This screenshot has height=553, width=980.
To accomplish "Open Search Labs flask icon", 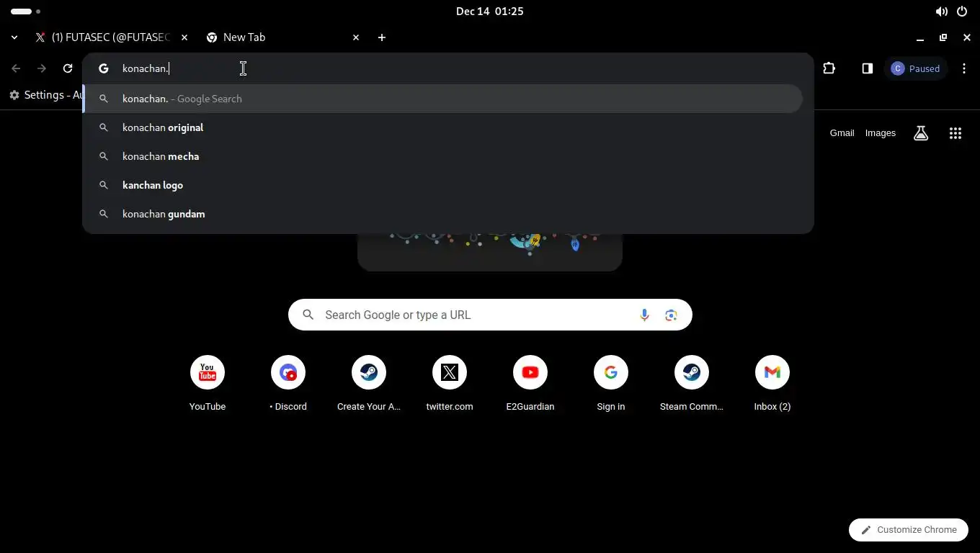I will [x=921, y=133].
